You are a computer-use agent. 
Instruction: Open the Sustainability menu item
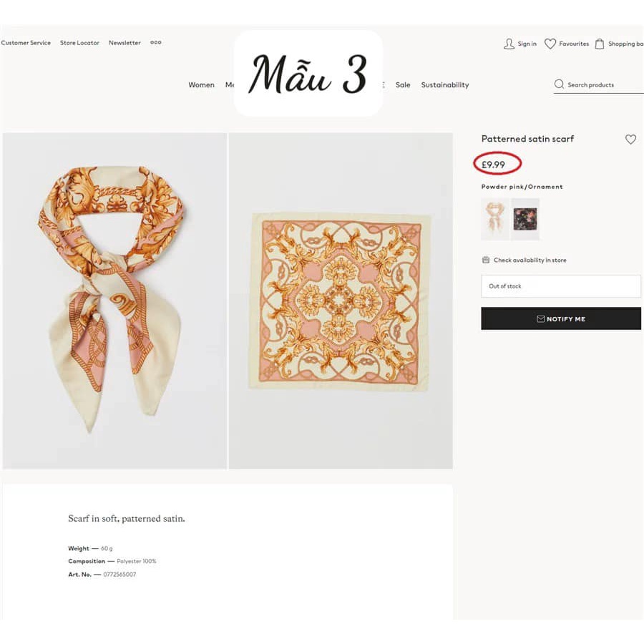(444, 85)
